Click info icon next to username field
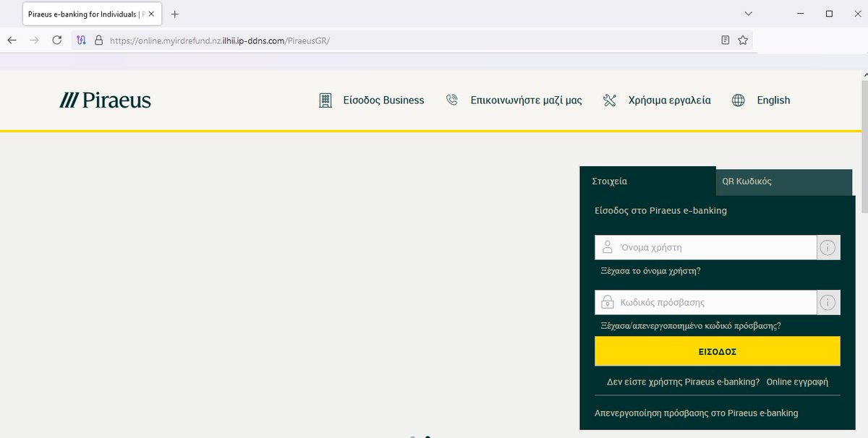868x438 pixels. click(828, 248)
